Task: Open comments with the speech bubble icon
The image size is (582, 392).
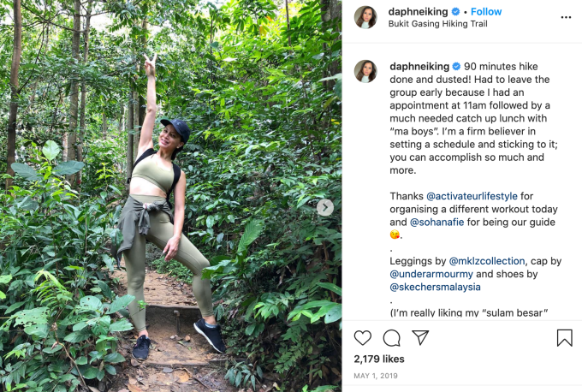Action: point(391,338)
